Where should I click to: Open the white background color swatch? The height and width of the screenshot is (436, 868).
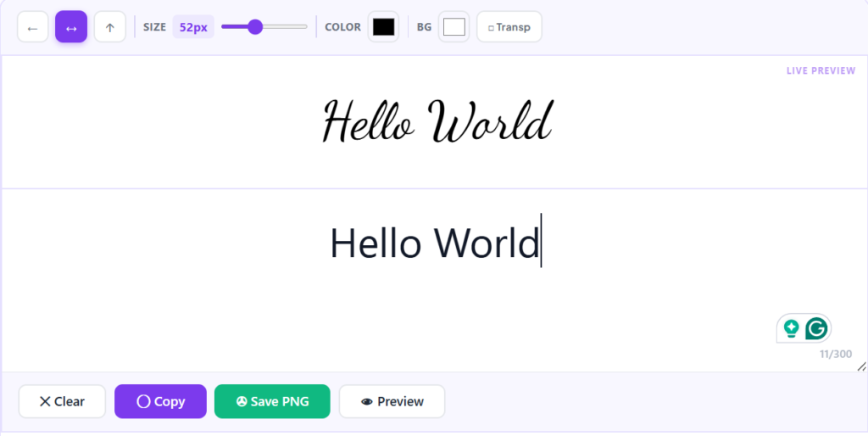click(x=454, y=26)
